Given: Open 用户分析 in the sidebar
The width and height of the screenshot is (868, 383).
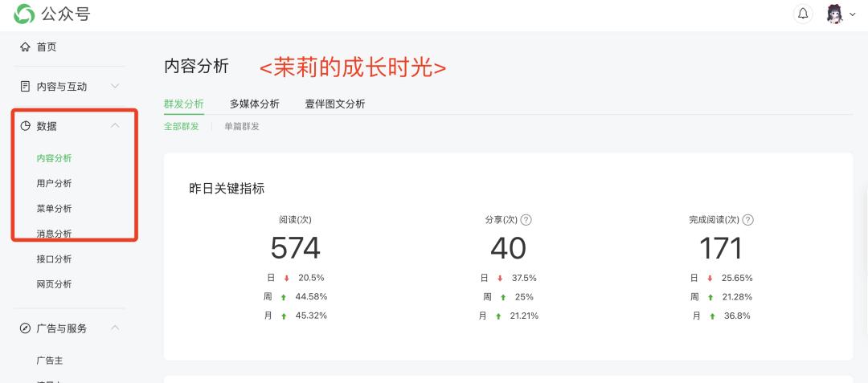Looking at the screenshot, I should pyautogui.click(x=55, y=184).
